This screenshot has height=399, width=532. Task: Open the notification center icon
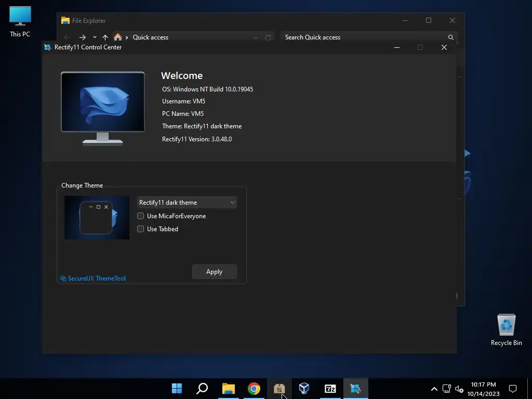(513, 389)
